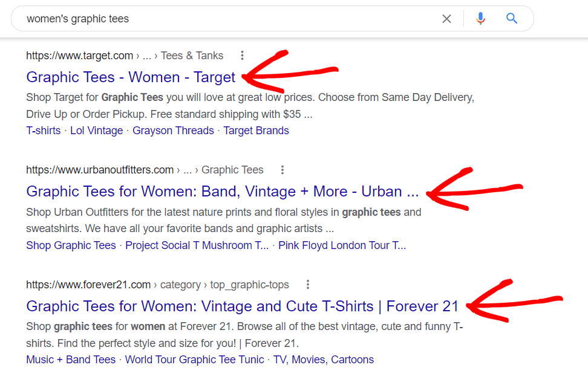Screen dimensions: 588x382
Task: Follow the Target Brands sitelink
Action: click(x=256, y=131)
